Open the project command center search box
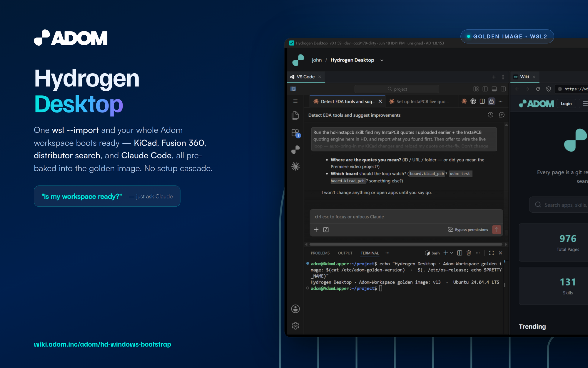This screenshot has height=368, width=588. pos(397,89)
